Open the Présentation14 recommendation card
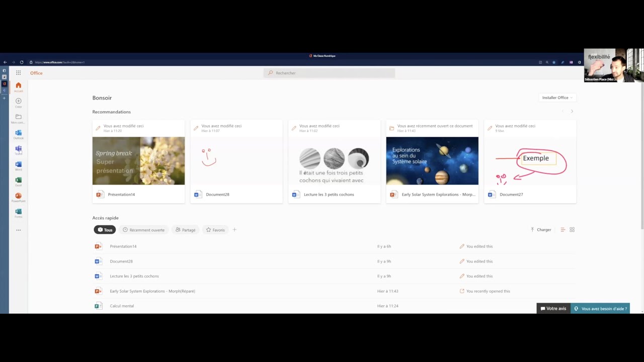Screen dimensions: 644x362 click(x=138, y=161)
